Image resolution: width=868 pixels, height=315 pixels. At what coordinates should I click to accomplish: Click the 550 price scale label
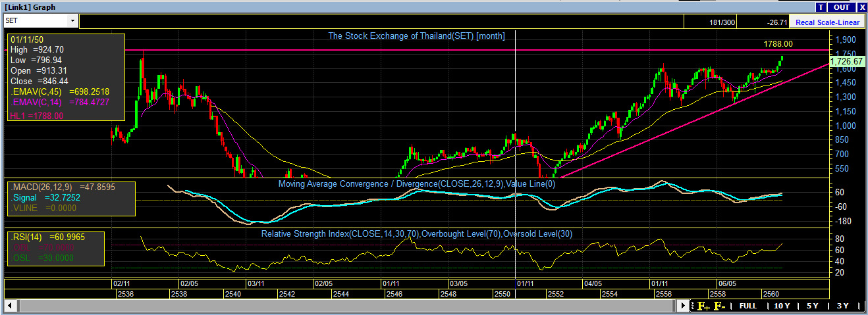(842, 168)
